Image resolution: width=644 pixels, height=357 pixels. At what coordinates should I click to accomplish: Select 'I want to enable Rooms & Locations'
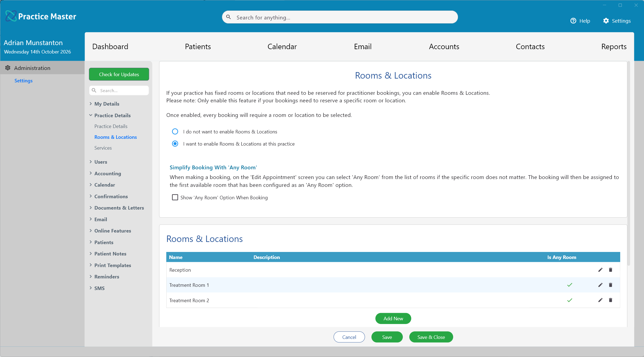tap(175, 144)
